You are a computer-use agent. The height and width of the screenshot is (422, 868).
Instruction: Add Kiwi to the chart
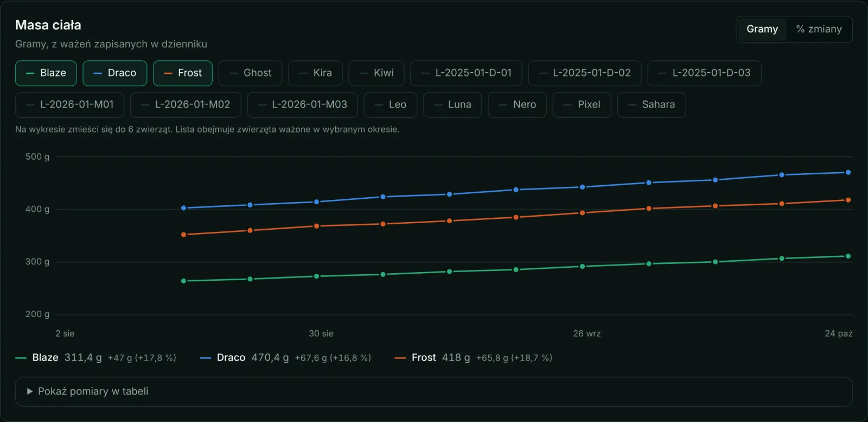coord(376,73)
